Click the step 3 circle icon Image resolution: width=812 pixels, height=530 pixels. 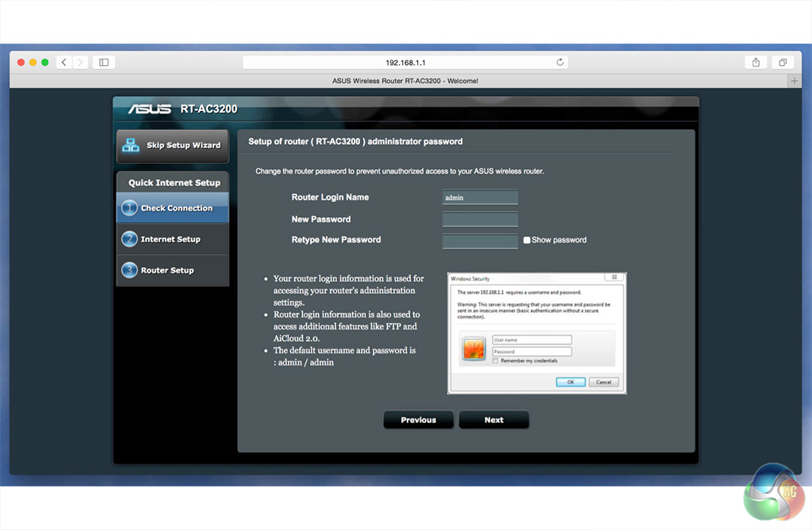pyautogui.click(x=129, y=270)
